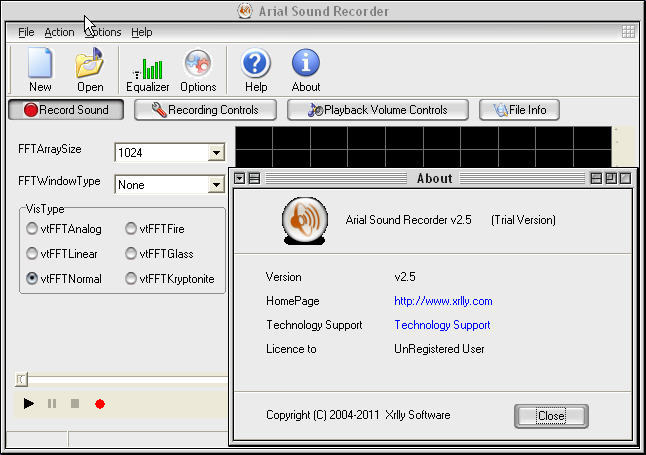This screenshot has height=455, width=646.
Task: Click the grid icon in menu bar corner
Action: pos(628,32)
